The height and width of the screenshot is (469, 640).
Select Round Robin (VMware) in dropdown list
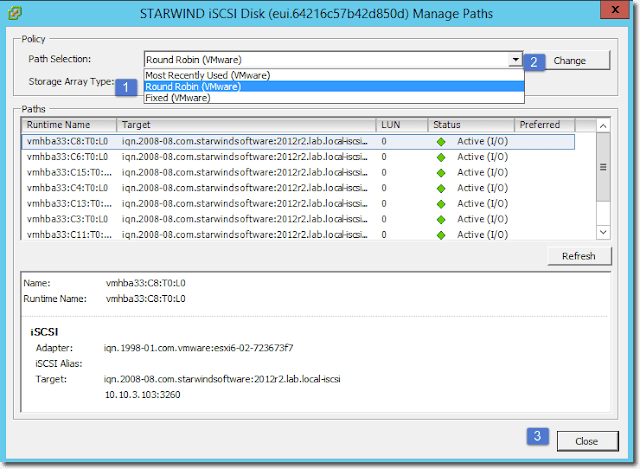[334, 87]
